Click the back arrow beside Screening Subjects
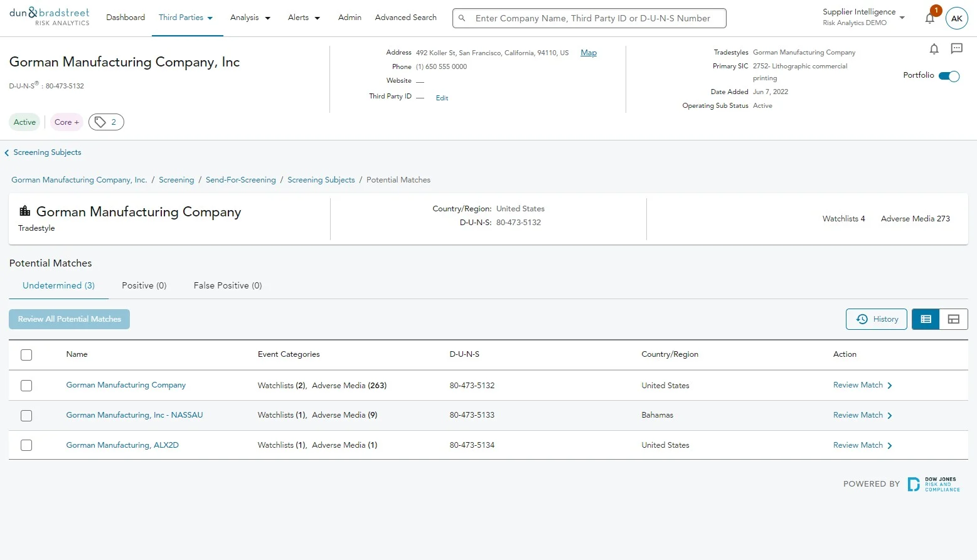This screenshot has width=977, height=560. click(x=7, y=152)
